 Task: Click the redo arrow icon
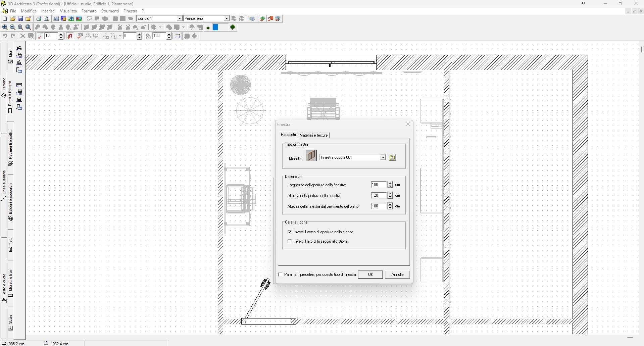click(x=13, y=36)
